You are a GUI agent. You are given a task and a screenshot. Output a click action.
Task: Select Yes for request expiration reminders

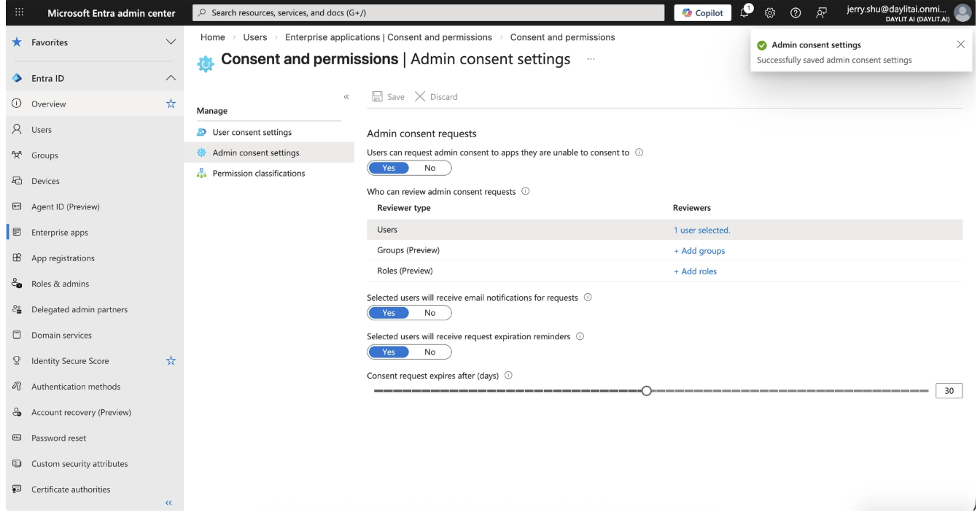click(x=389, y=352)
